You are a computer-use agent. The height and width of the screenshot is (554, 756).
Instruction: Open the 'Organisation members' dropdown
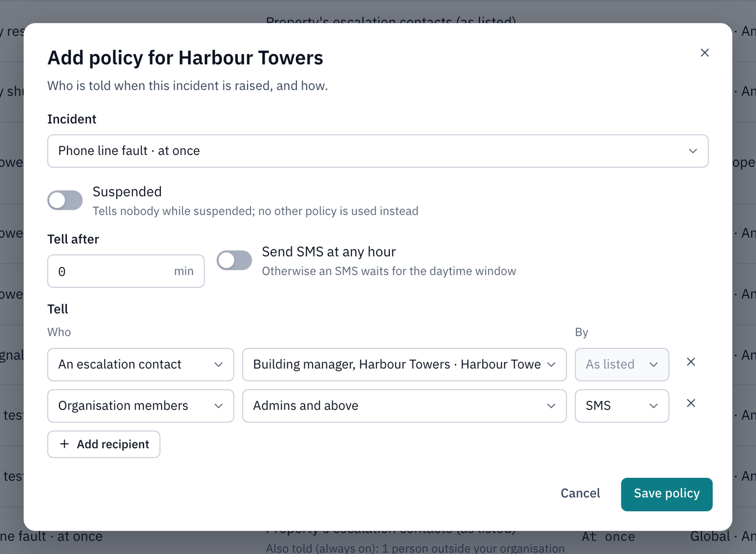point(141,406)
